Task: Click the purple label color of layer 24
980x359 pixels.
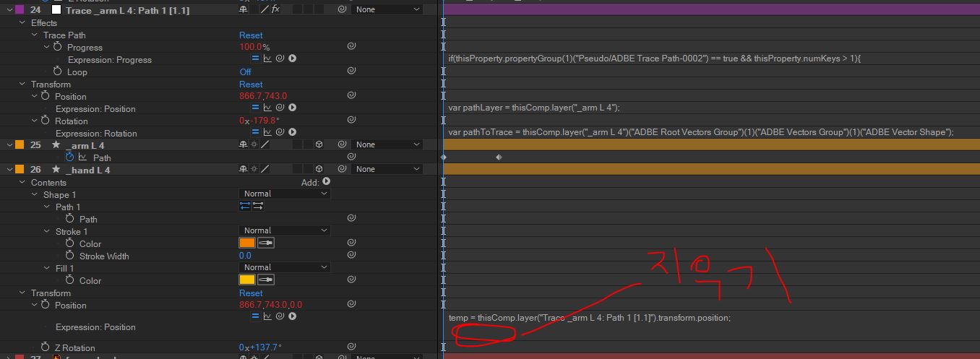Action: pos(20,9)
